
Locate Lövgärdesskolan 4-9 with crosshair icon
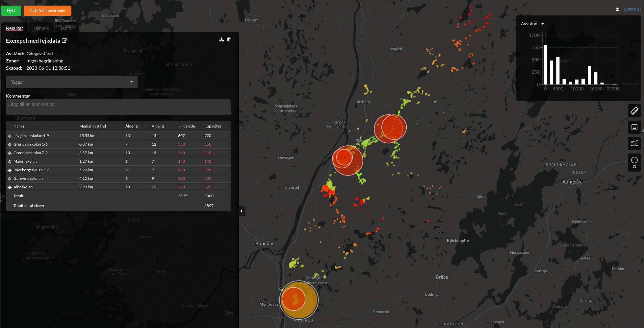(10, 136)
